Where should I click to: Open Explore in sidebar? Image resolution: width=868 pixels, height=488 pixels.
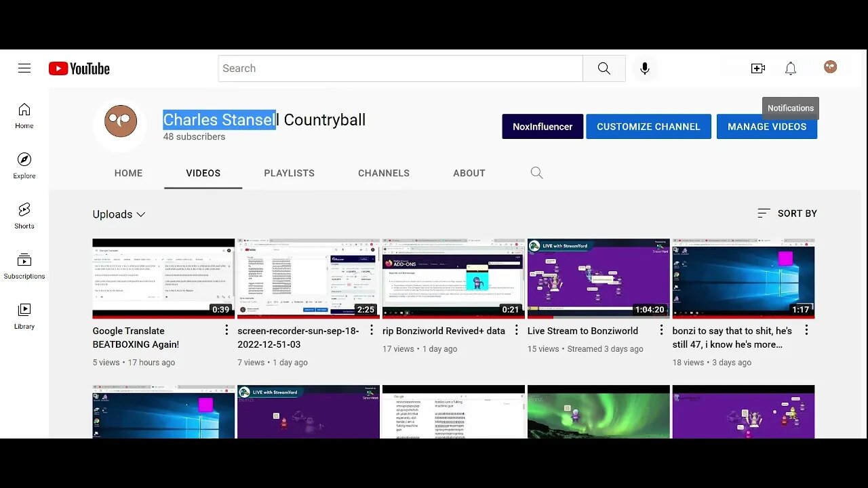pos(24,166)
